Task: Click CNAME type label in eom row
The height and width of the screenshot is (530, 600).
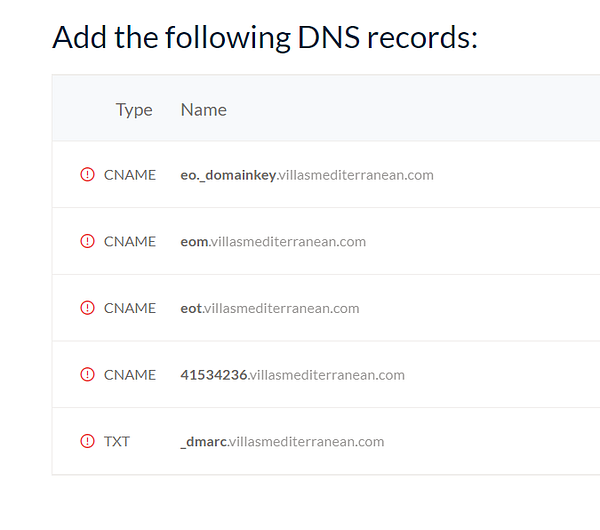Action: (x=130, y=241)
